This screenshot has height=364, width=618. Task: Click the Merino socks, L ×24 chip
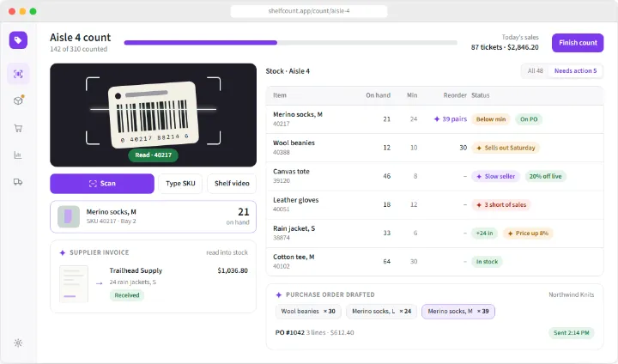click(381, 311)
